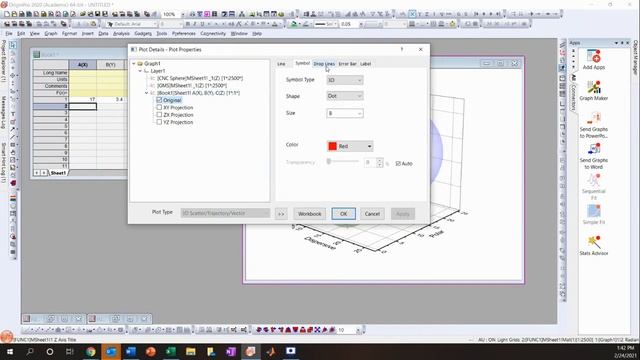
Task: Open Google Chrome from the taskbar
Action: click(x=91, y=351)
